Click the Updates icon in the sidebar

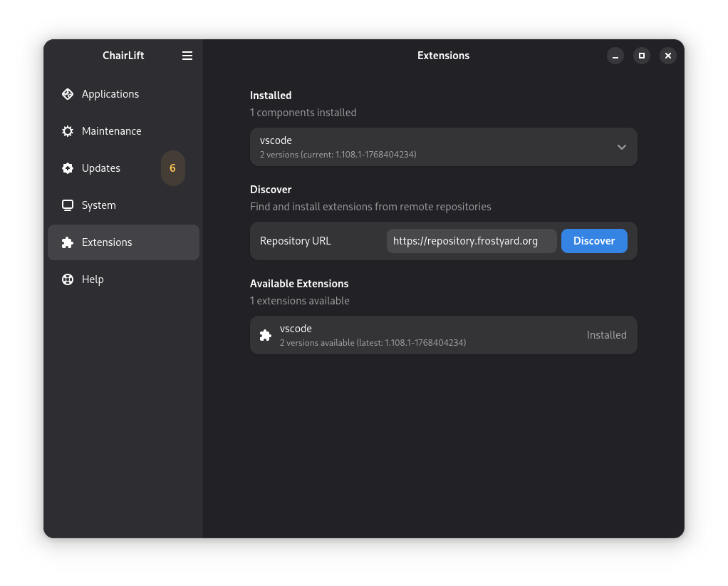coord(68,168)
